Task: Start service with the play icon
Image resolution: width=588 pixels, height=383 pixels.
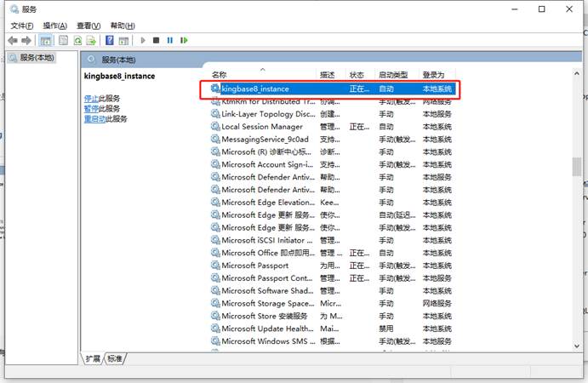Action: click(142, 40)
